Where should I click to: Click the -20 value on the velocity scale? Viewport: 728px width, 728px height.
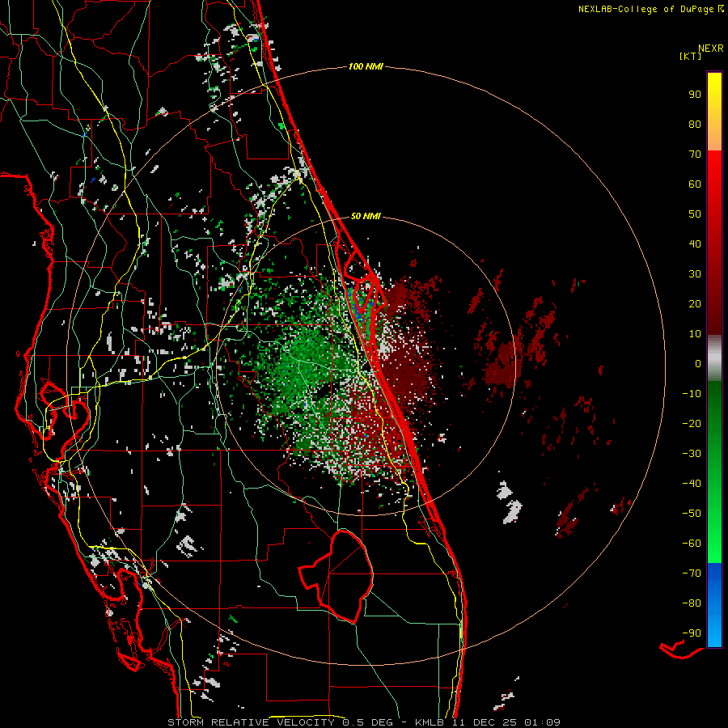point(692,423)
